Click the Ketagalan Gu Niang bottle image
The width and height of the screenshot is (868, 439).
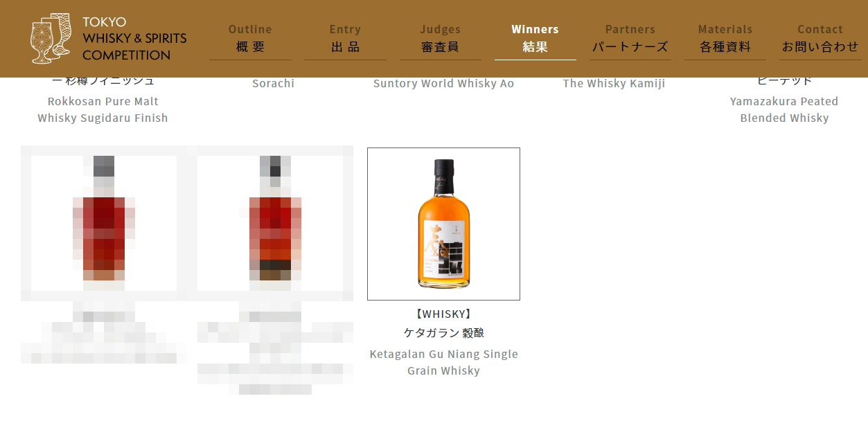tap(443, 224)
